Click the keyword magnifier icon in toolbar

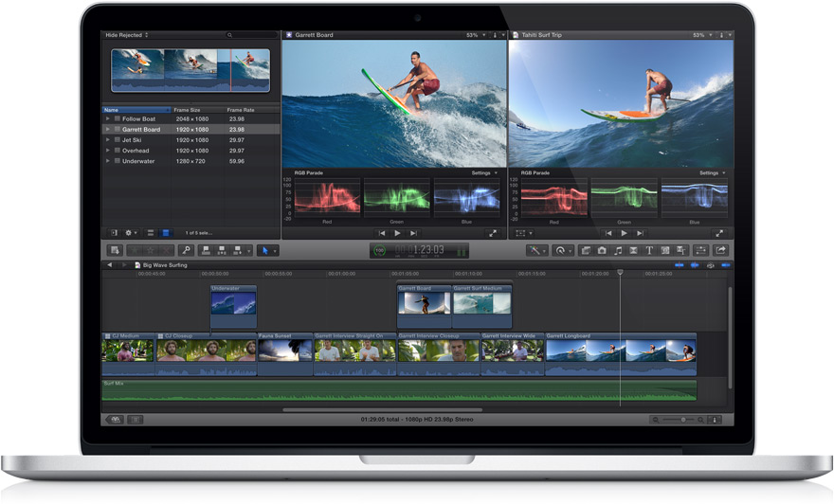[x=186, y=250]
